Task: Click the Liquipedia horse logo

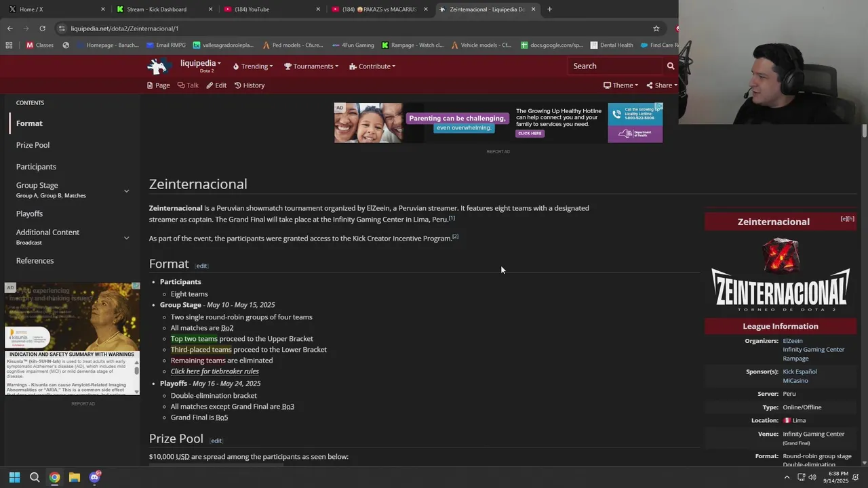Action: [x=159, y=66]
